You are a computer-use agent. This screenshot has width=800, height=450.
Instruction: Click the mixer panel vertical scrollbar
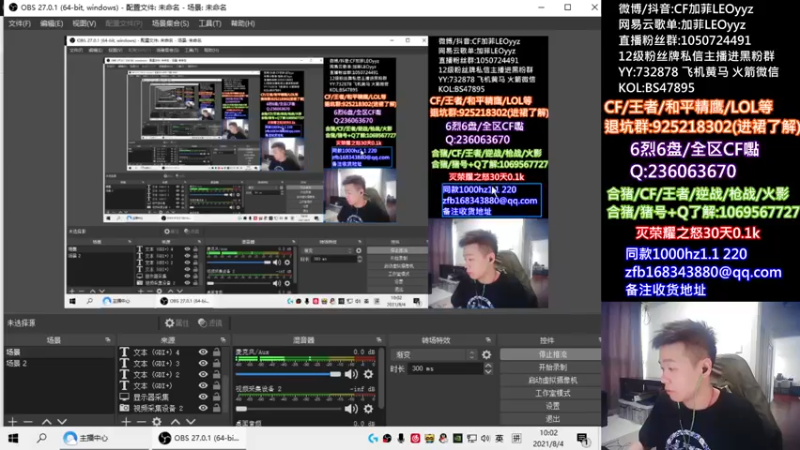(382, 380)
